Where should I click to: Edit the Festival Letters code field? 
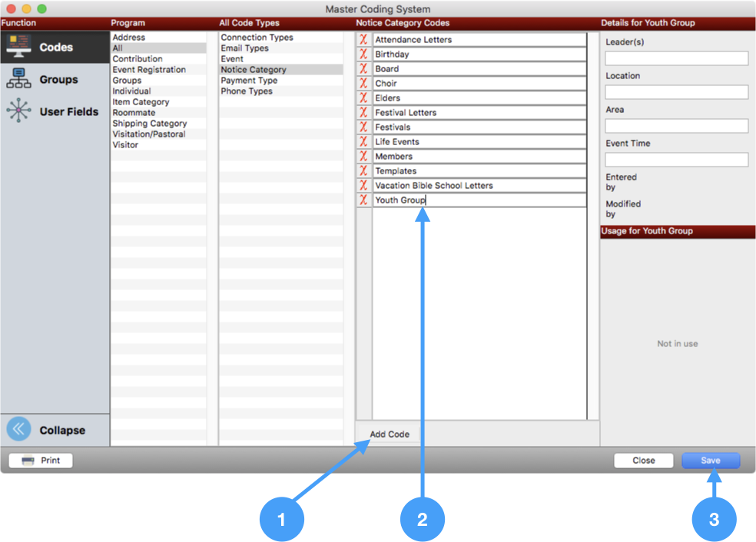pyautogui.click(x=479, y=112)
